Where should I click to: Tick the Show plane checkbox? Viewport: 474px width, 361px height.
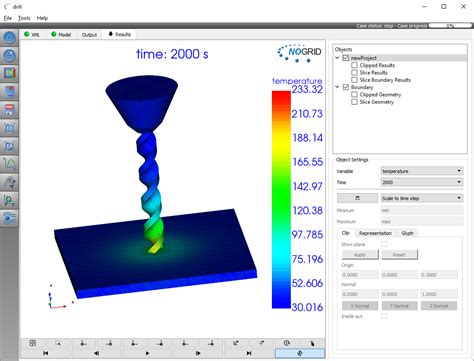384,244
